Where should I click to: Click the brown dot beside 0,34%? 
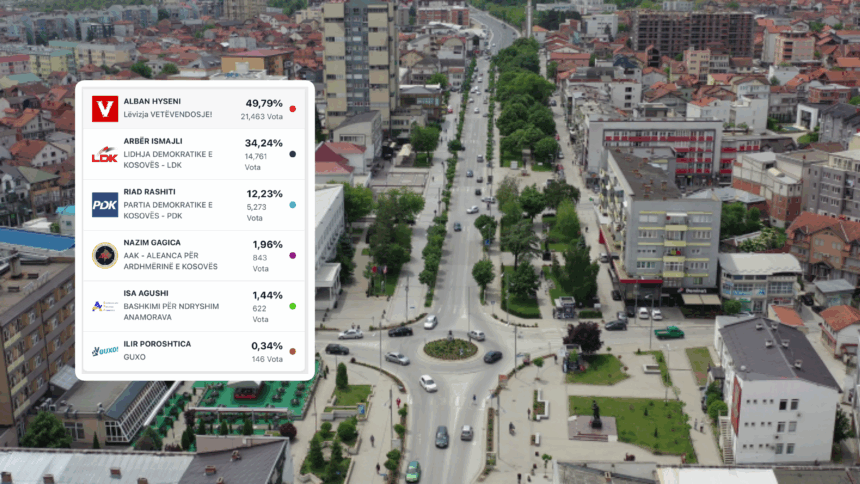292,351
